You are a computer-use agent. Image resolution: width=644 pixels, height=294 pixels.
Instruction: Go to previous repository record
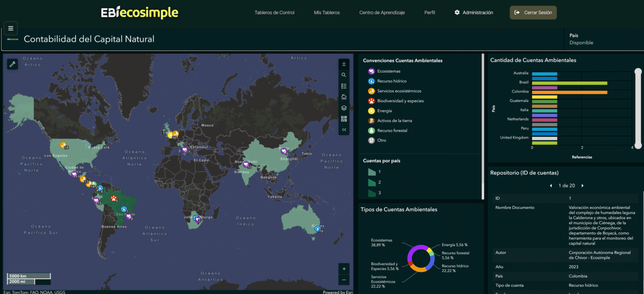pos(551,186)
